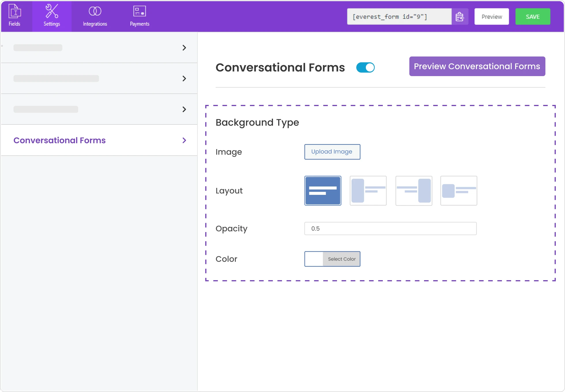
Task: Open the Integrations tab
Action: pyautogui.click(x=95, y=16)
